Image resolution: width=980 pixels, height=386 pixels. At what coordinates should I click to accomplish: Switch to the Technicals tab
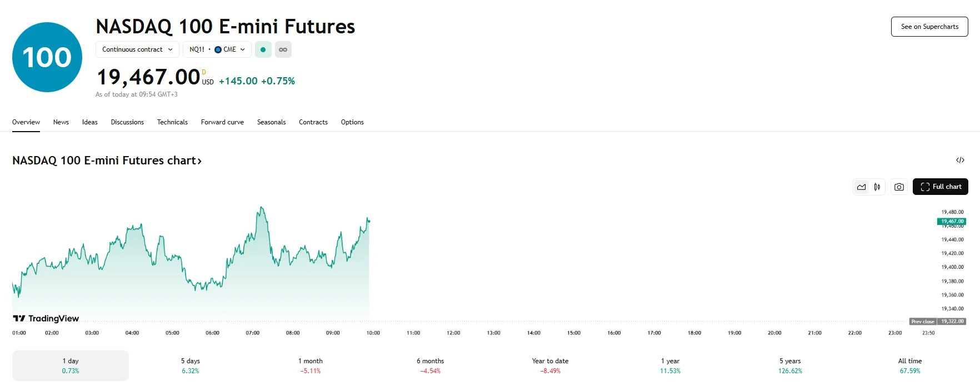pyautogui.click(x=172, y=122)
